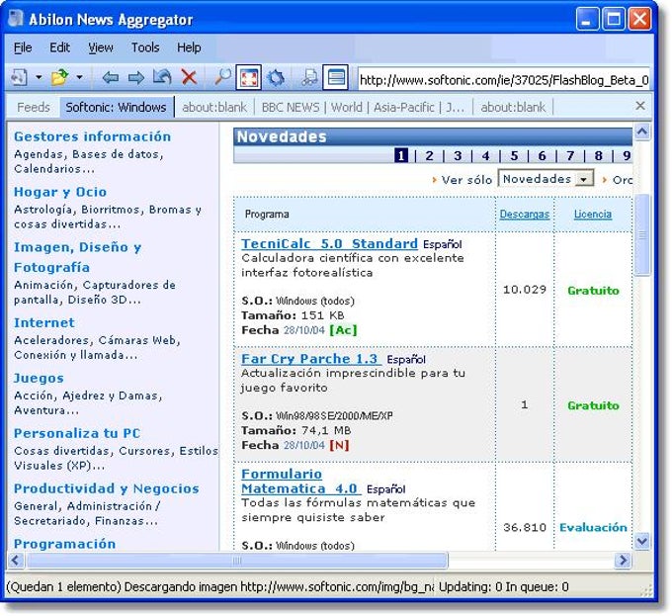Expand the open folder dropdown arrow
Screen dimensions: 672x616
[x=79, y=77]
